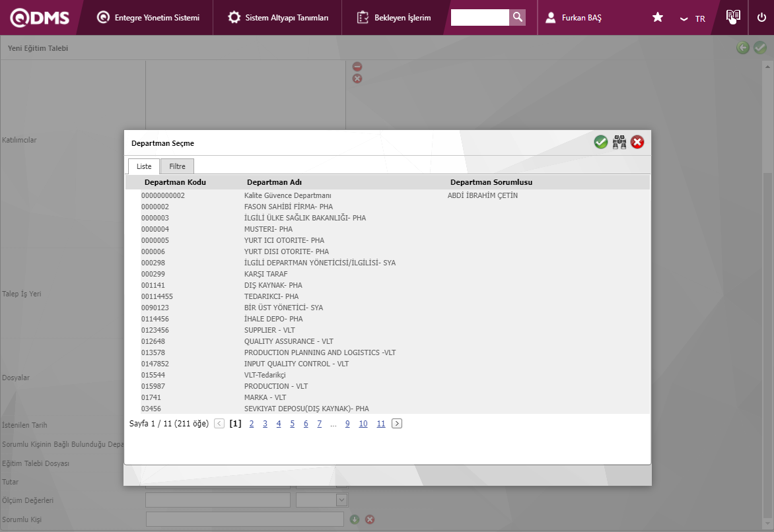Screen dimensions: 774x532
Task: Open the TR language dropdown
Action: (693, 18)
